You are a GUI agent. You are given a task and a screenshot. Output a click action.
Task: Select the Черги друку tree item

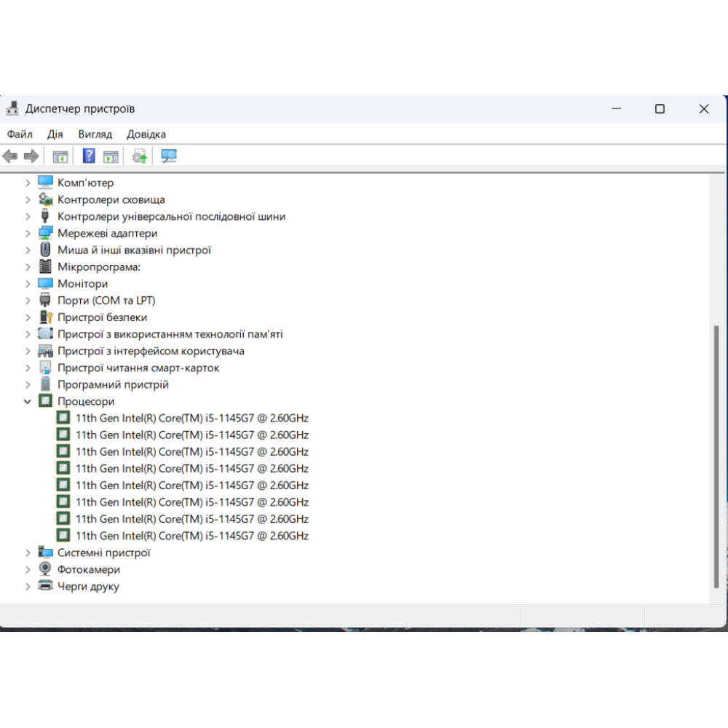click(88, 586)
